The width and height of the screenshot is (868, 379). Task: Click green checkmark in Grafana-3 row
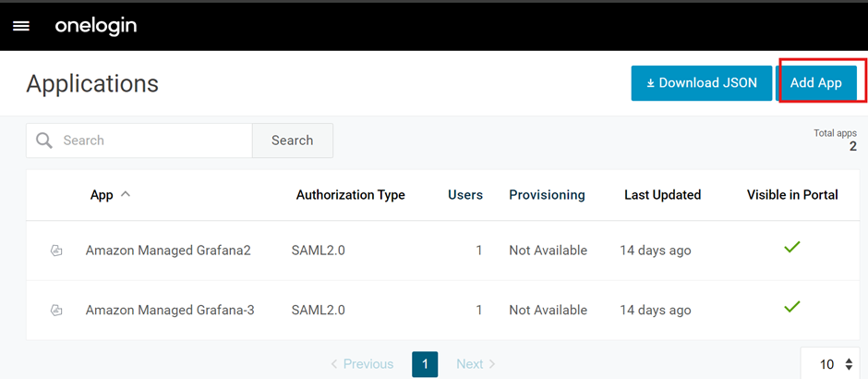792,306
